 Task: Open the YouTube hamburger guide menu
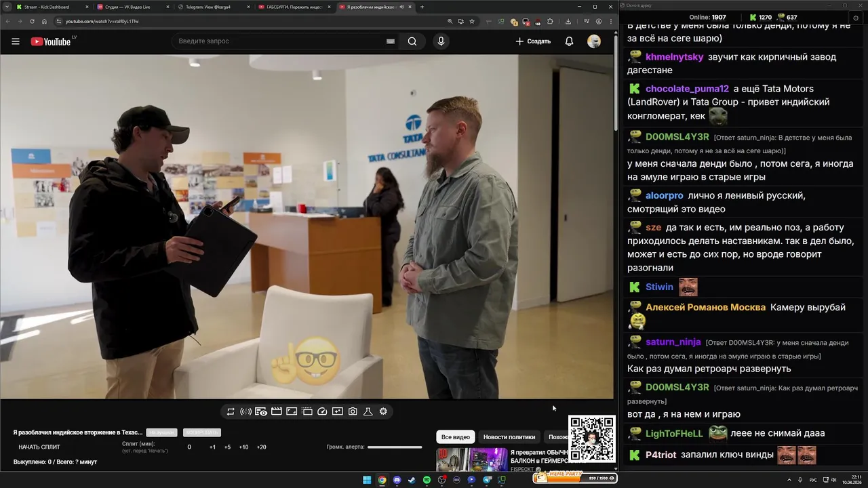coord(16,41)
